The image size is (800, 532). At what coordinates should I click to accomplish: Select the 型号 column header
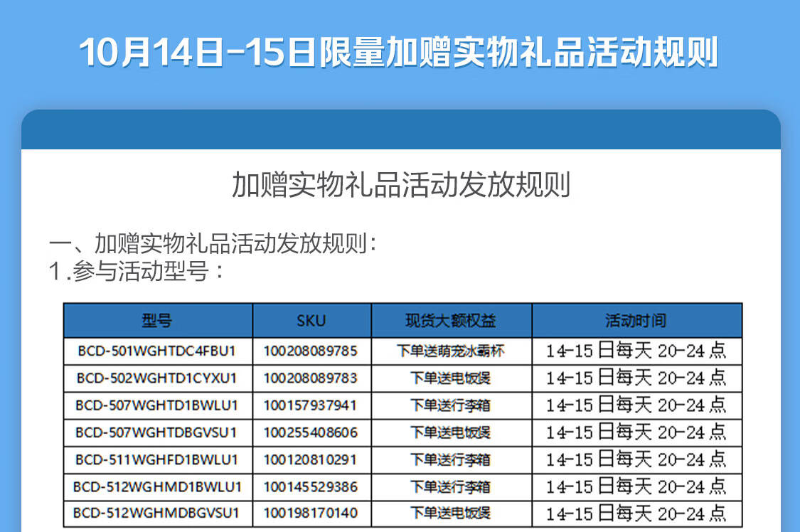[x=157, y=321]
